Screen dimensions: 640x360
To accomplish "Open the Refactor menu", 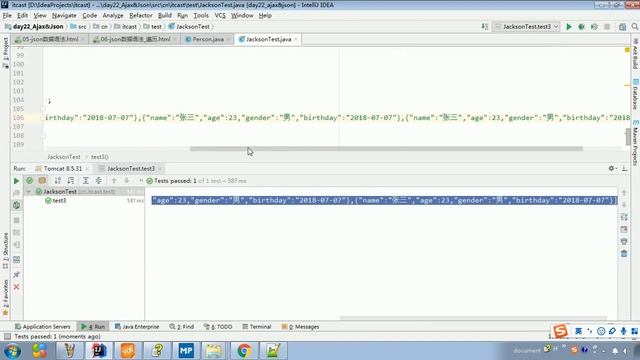I will 140,16.
